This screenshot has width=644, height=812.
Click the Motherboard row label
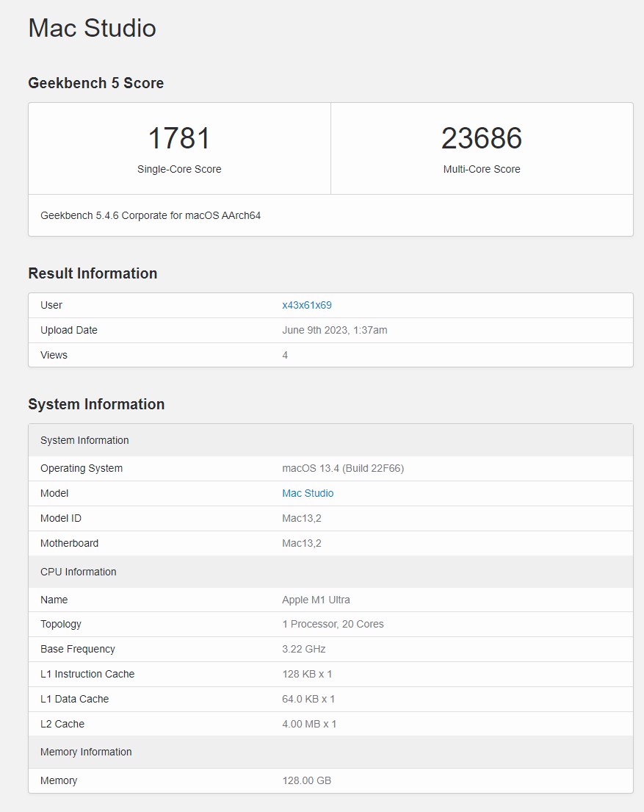pos(69,543)
